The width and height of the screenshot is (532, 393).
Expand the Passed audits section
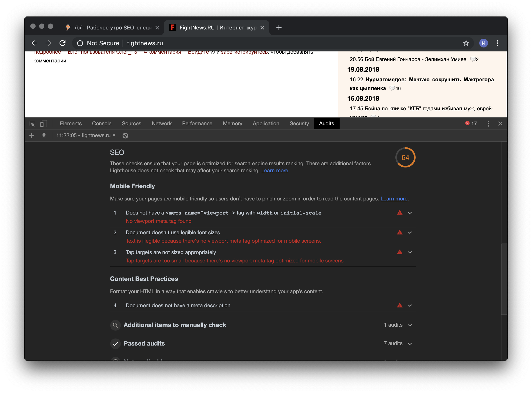[410, 344]
